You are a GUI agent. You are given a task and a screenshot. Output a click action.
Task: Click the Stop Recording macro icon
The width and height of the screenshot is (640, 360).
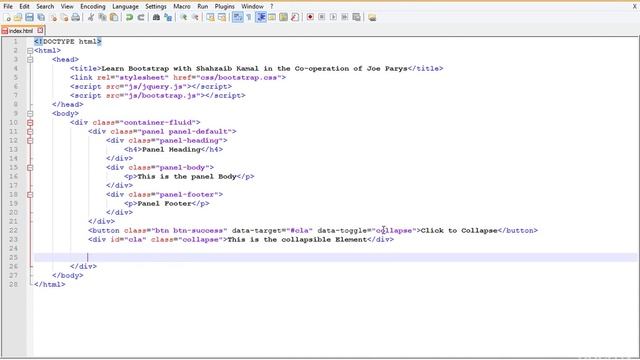(x=322, y=17)
